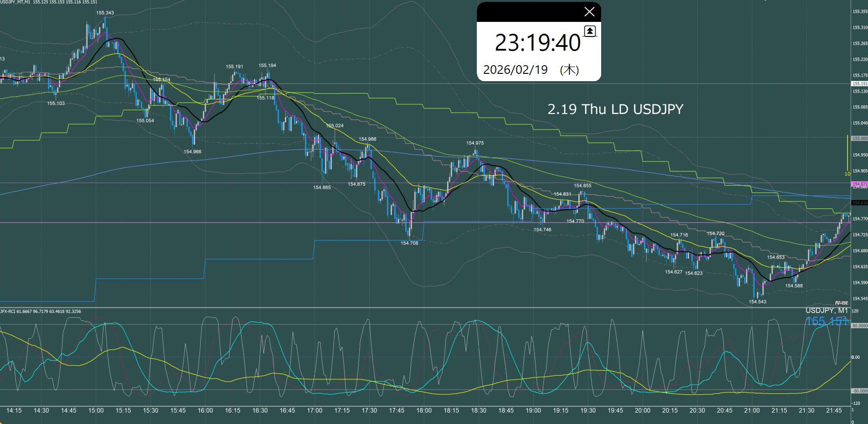Click the 2026/02/19 date text
The width and height of the screenshot is (868, 424).
pyautogui.click(x=515, y=70)
